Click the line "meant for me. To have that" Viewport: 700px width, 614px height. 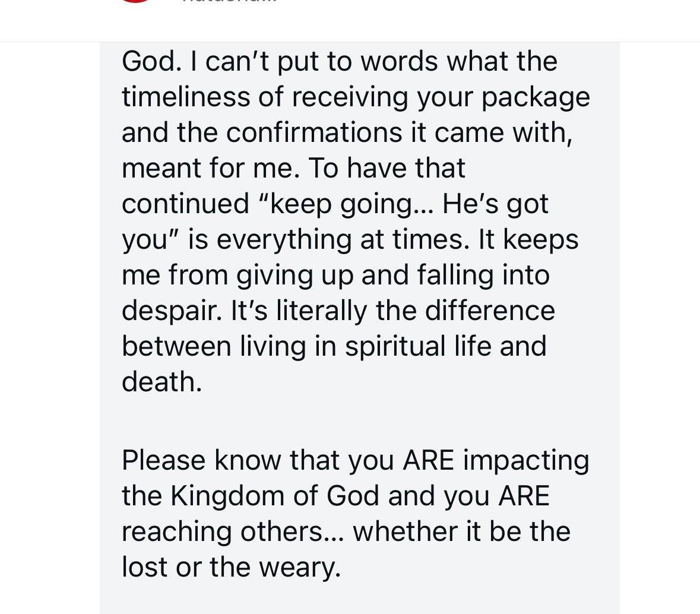tap(293, 168)
